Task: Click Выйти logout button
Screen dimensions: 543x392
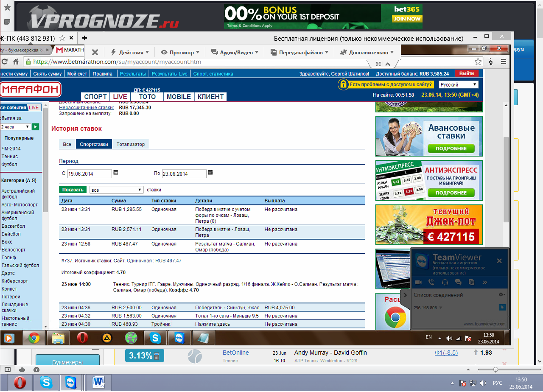Action: [466, 73]
